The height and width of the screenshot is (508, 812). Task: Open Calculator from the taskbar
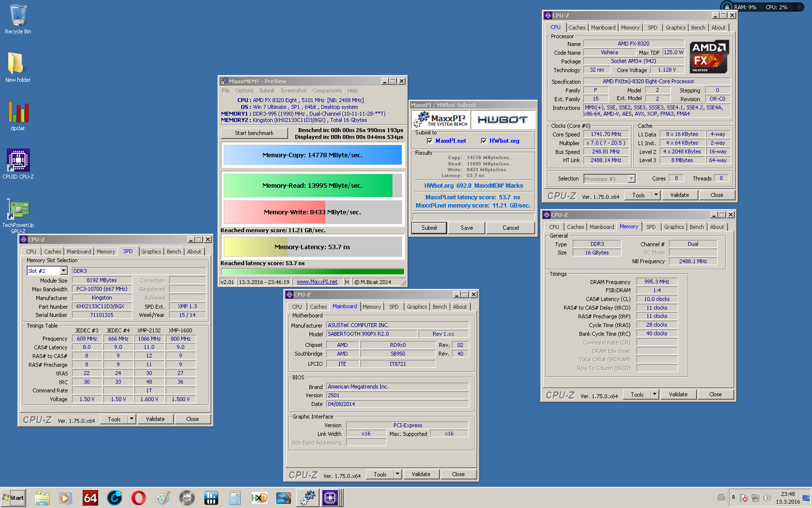tap(235, 498)
